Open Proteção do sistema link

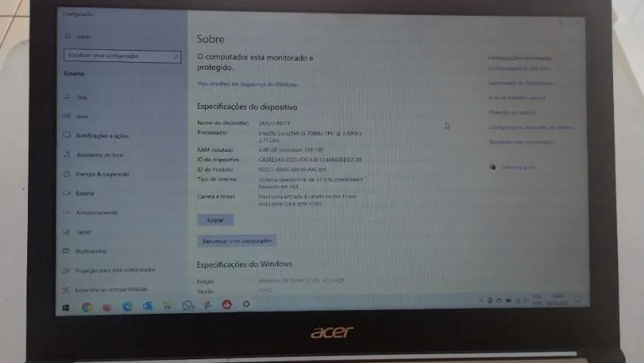[512, 112]
